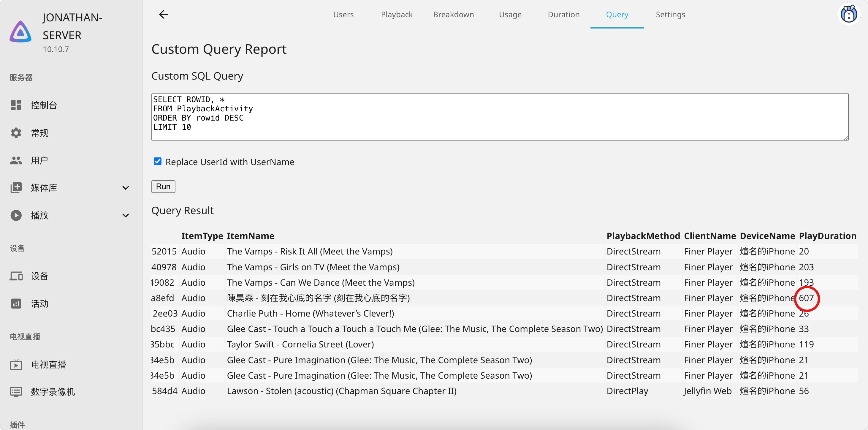868x430 pixels.
Task: Click the ItemName column header
Action: click(x=250, y=236)
